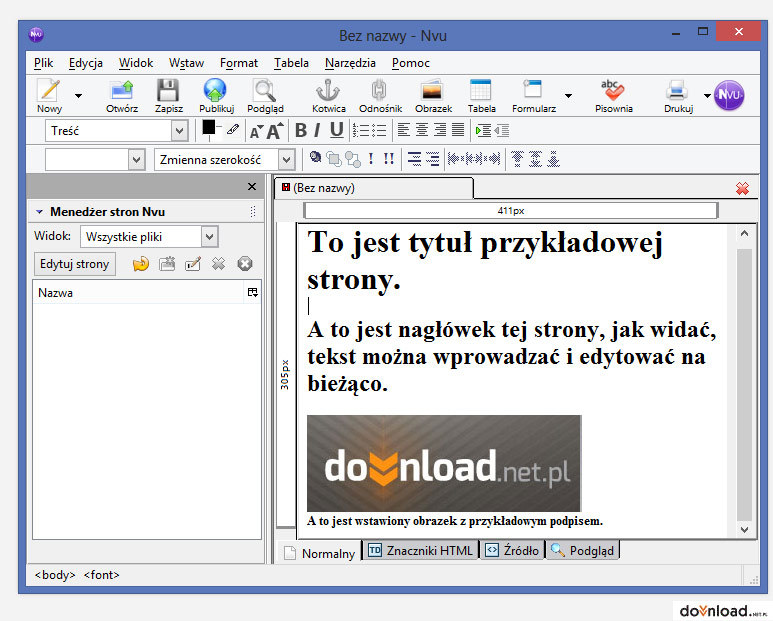
Task: Close the site manager sidebar with X
Action: tap(252, 186)
